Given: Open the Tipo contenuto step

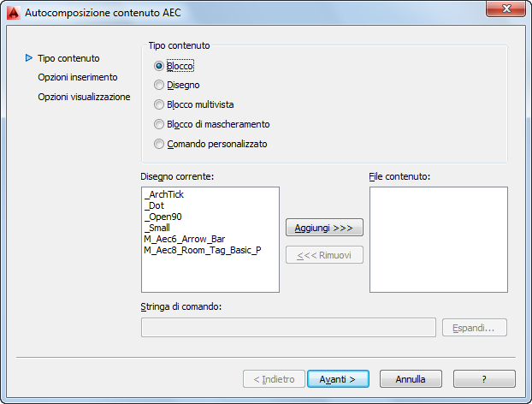Looking at the screenshot, I should coord(68,58).
